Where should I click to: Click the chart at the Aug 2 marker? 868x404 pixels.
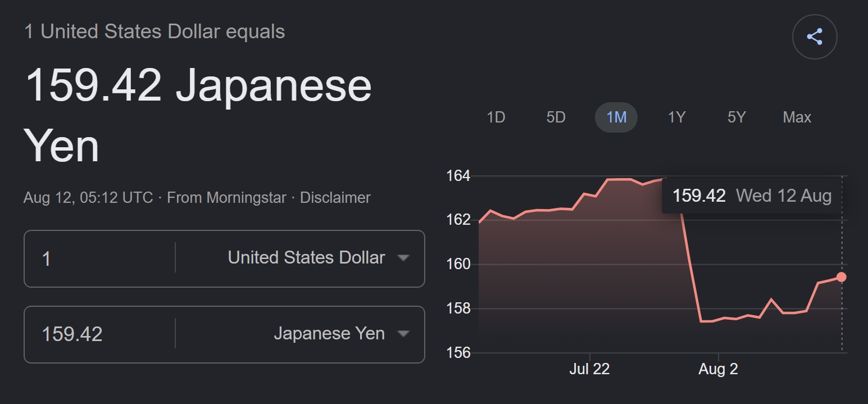click(x=718, y=369)
